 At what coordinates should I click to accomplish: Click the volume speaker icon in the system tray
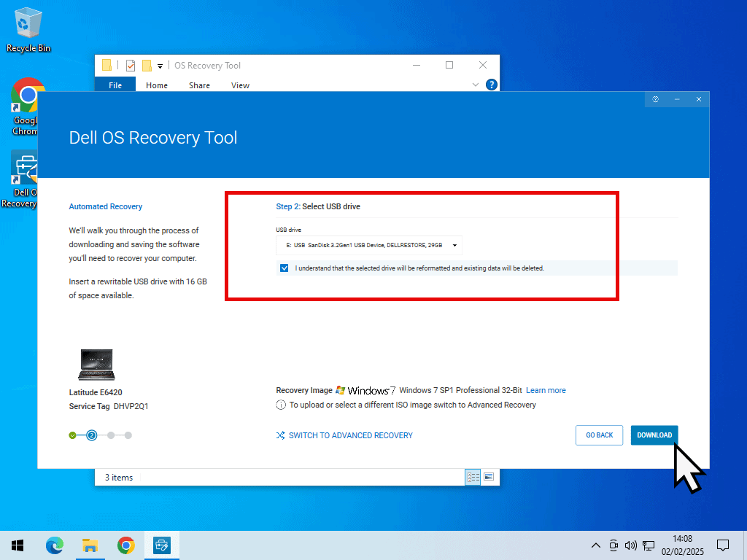tap(631, 545)
